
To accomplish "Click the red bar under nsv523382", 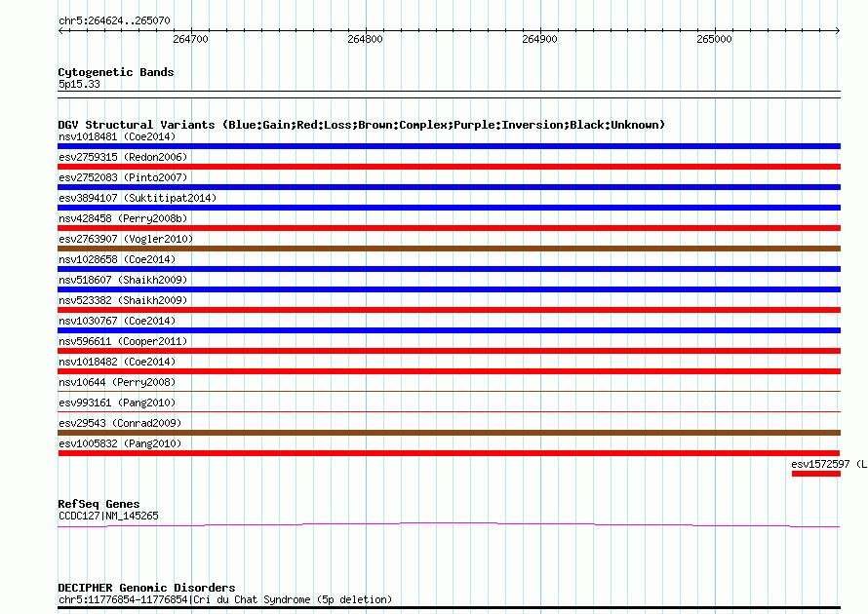I will (x=449, y=310).
